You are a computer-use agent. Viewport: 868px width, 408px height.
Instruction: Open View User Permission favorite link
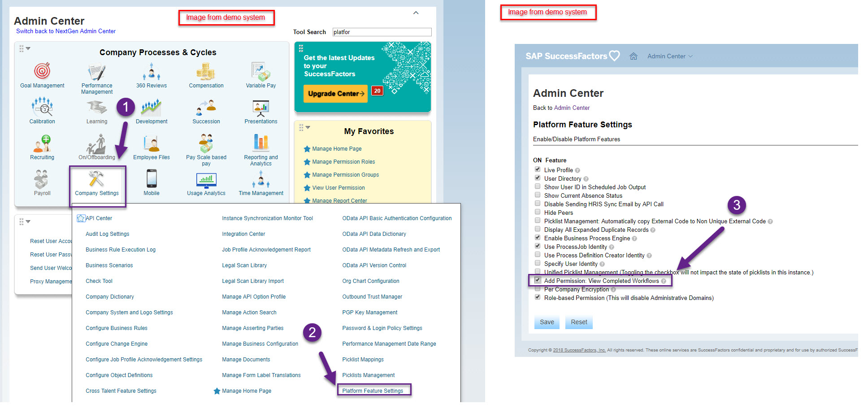(339, 188)
